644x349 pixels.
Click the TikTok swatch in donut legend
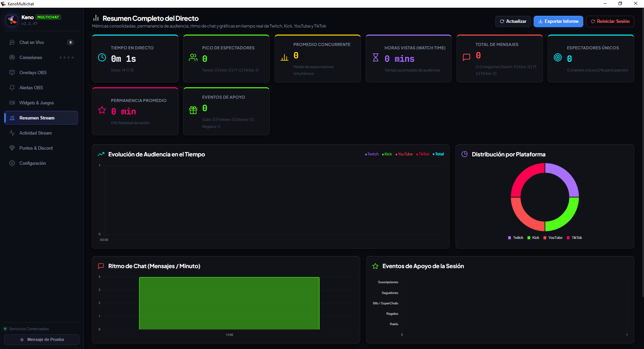568,238
